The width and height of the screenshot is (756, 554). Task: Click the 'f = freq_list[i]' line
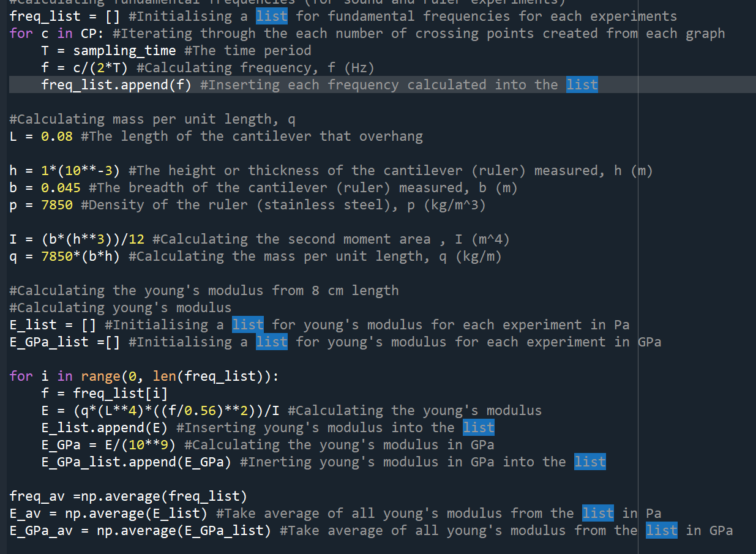point(104,393)
